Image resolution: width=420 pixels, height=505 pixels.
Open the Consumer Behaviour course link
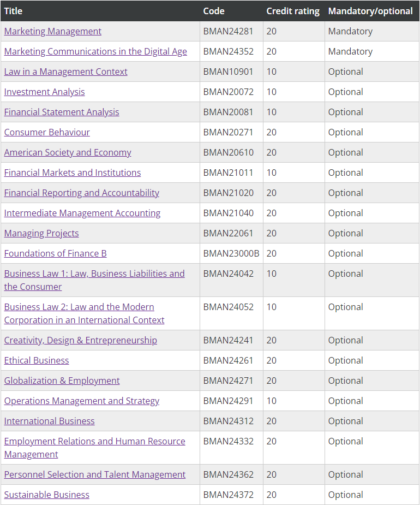point(47,132)
